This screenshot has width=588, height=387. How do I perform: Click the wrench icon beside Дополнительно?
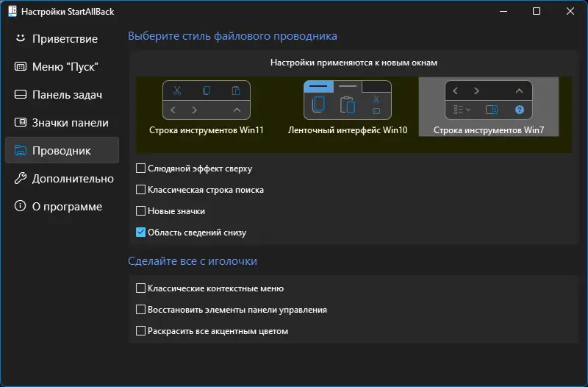point(21,178)
